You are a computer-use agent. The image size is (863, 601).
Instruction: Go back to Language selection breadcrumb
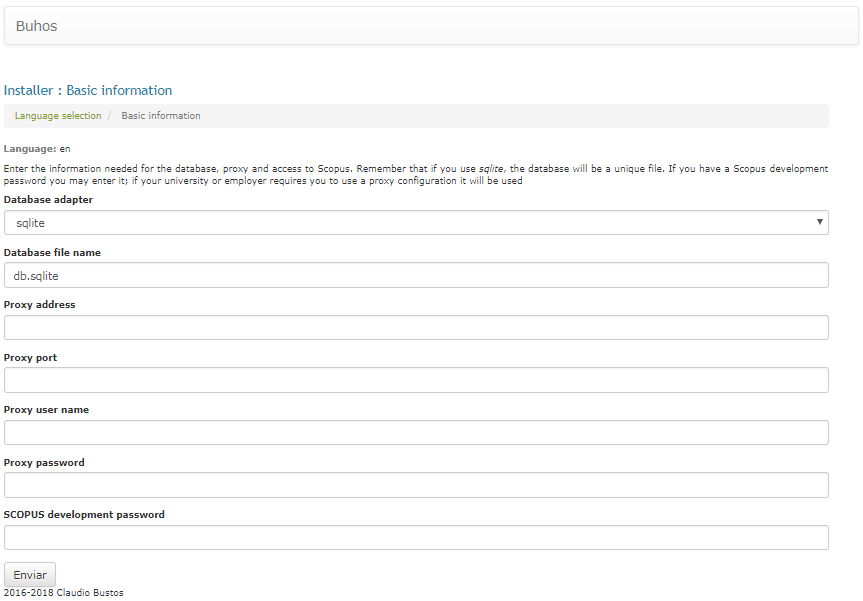point(58,116)
